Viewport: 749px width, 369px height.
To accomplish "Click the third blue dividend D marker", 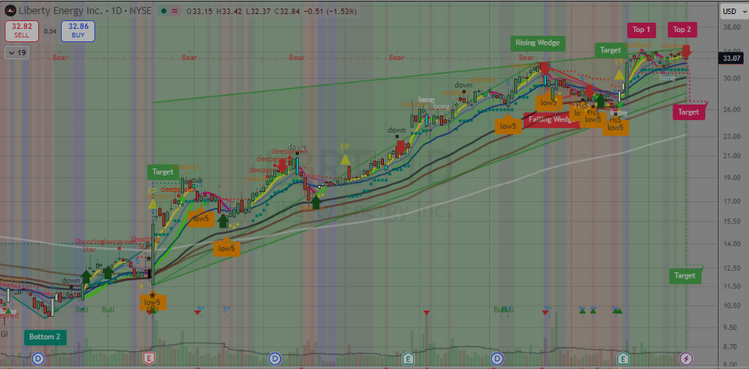I will [497, 358].
